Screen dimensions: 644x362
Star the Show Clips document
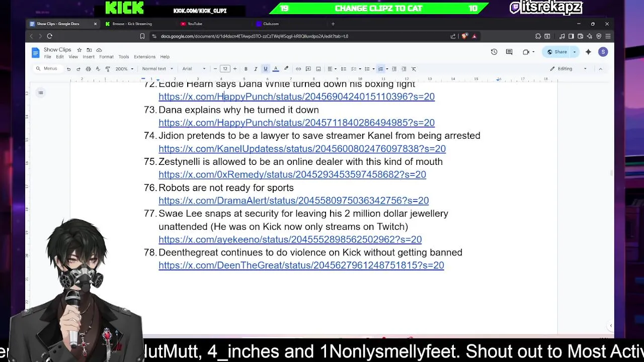(79, 50)
